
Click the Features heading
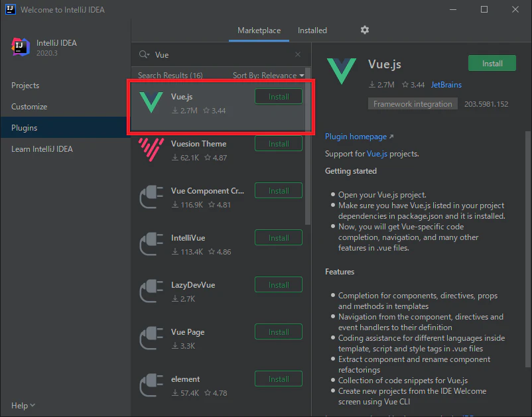point(340,272)
